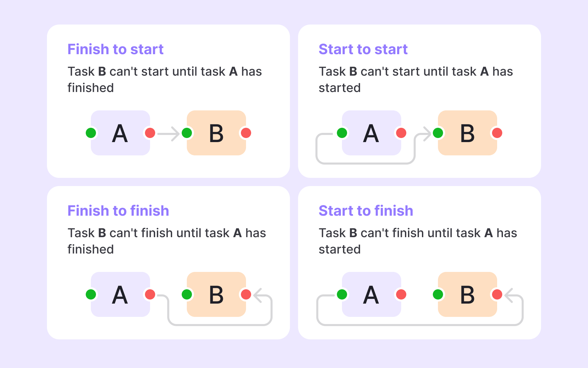Screen dimensions: 588x368
Task: Select task B box in Start to start
Action: click(467, 133)
